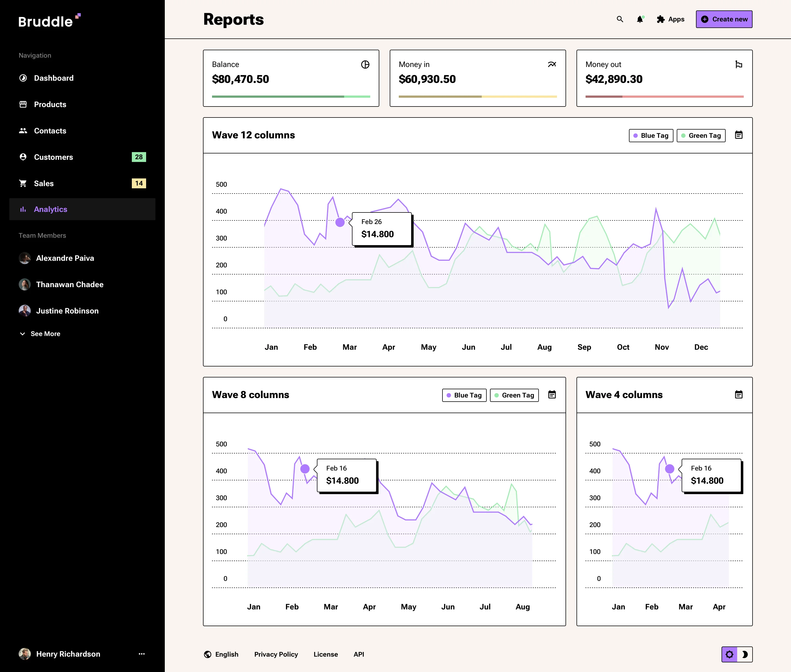Open the Dashboard section in the sidebar
791x672 pixels.
[x=54, y=78]
